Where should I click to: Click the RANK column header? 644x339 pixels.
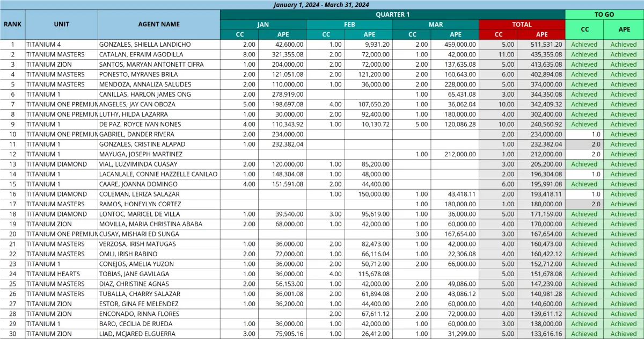(13, 24)
